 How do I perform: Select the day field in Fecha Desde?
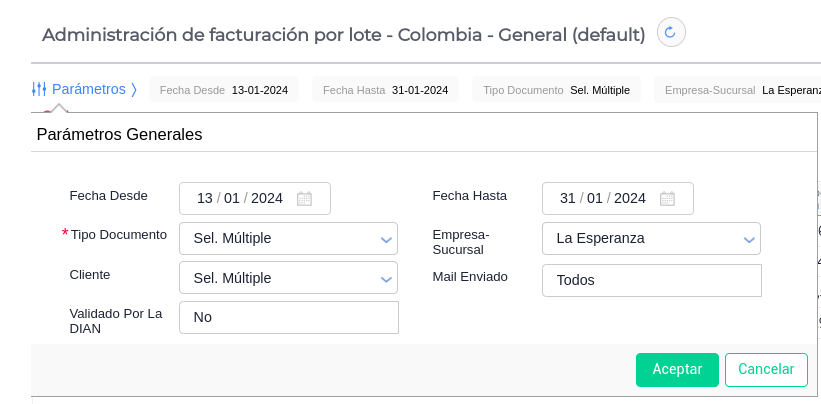[205, 199]
